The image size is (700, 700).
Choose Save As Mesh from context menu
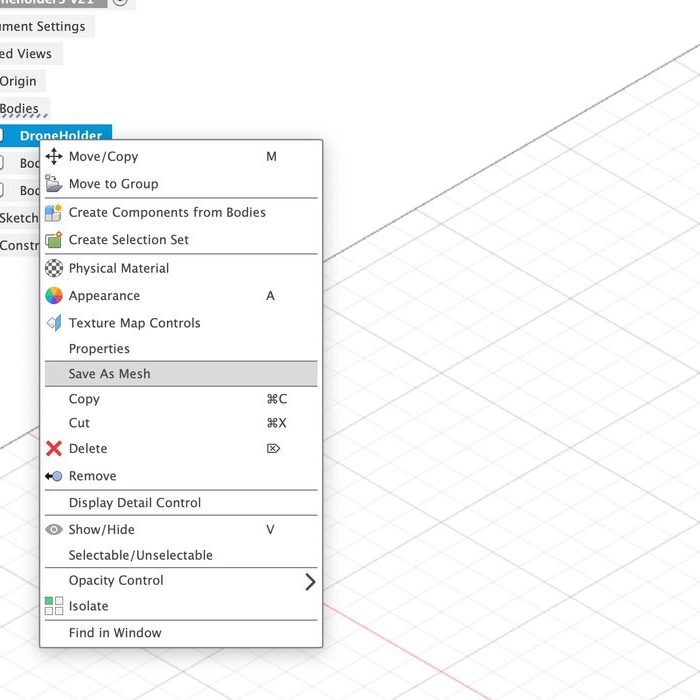pyautogui.click(x=109, y=374)
